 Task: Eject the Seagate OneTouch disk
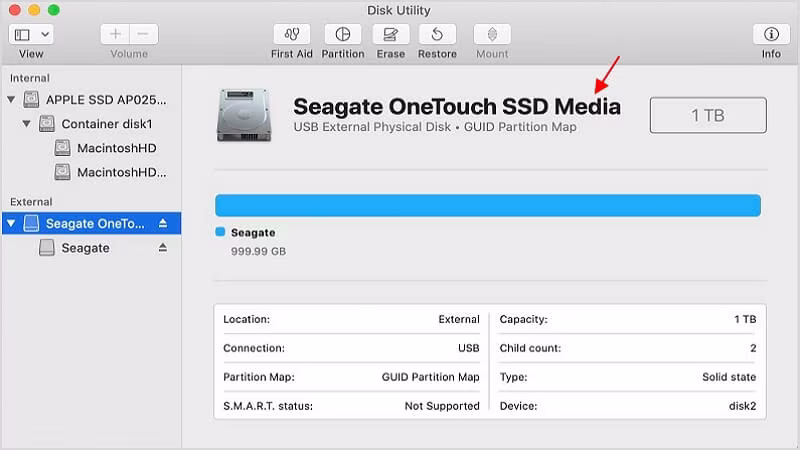click(163, 223)
